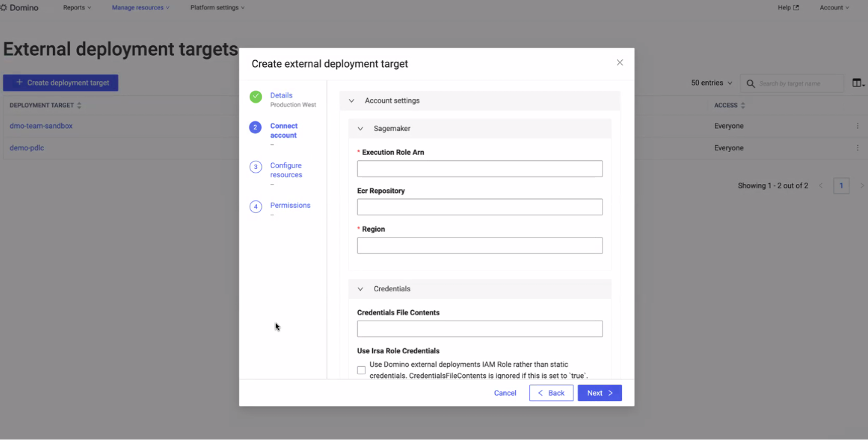Image resolution: width=868 pixels, height=440 pixels.
Task: Select page 1 in pagination
Action: [x=841, y=186]
